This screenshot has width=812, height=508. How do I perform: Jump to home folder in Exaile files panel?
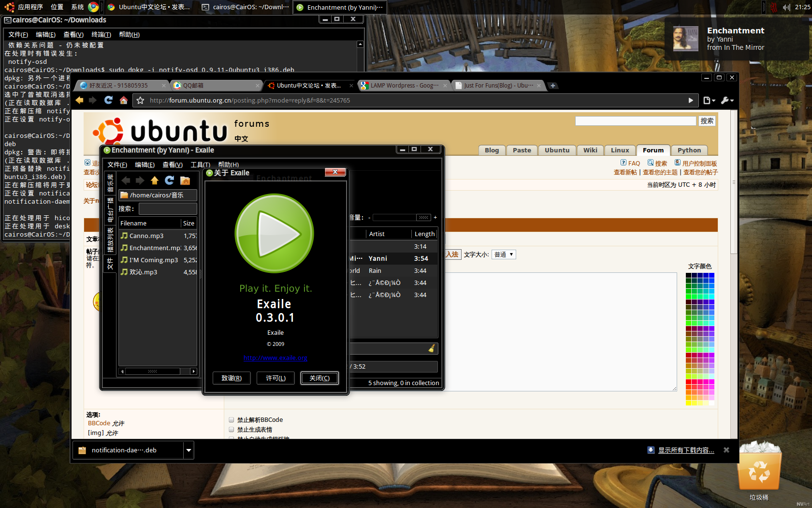tap(185, 180)
